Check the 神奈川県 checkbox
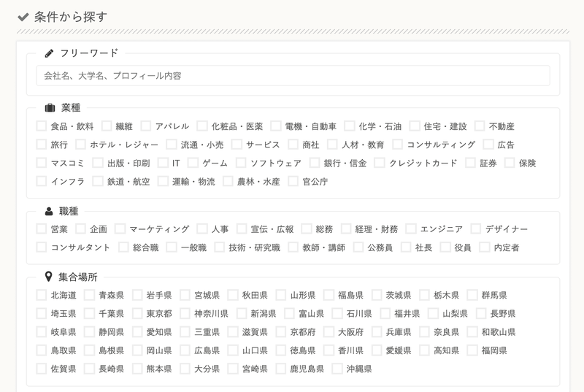 pos(185,313)
